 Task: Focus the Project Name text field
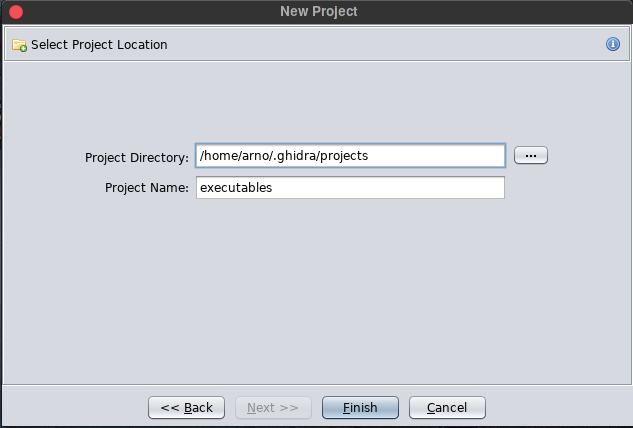(350, 187)
